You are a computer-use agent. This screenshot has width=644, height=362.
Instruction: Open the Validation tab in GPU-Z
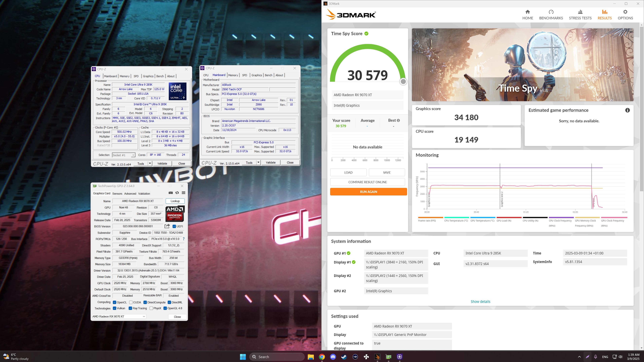click(x=144, y=194)
